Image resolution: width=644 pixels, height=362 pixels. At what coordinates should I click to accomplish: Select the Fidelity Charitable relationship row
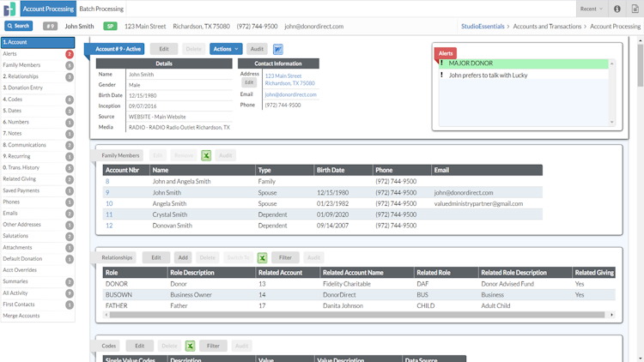pyautogui.click(x=359, y=284)
